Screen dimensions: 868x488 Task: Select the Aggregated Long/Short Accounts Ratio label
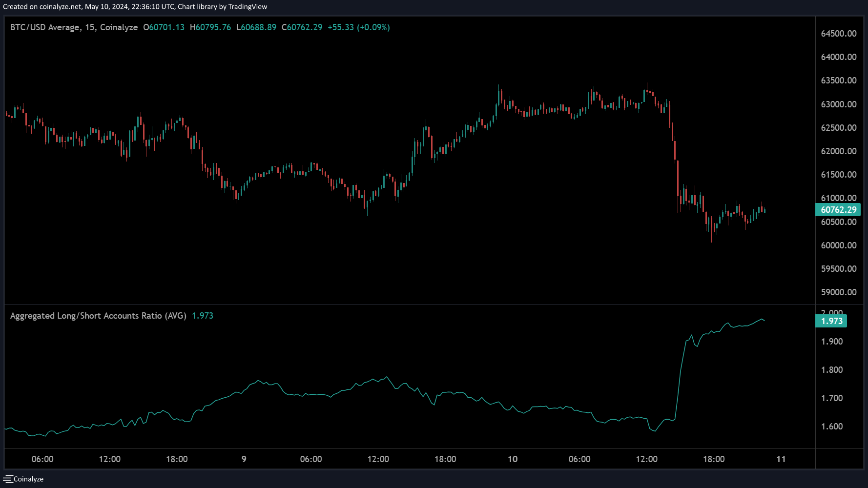[98, 316]
